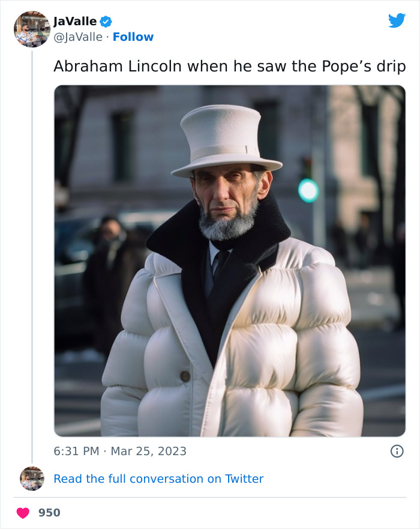Open the 6:31 PM Mar 25, 2023 timestamp

click(120, 451)
